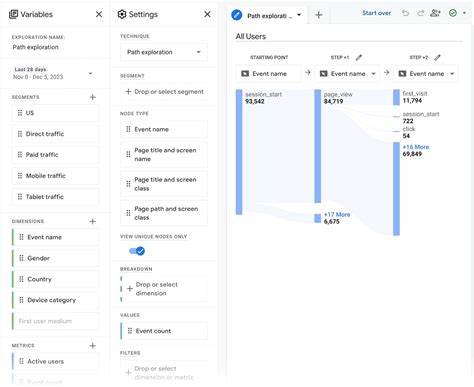The width and height of the screenshot is (474, 387).
Task: Select Page title and screen name node type
Action: tap(164, 155)
